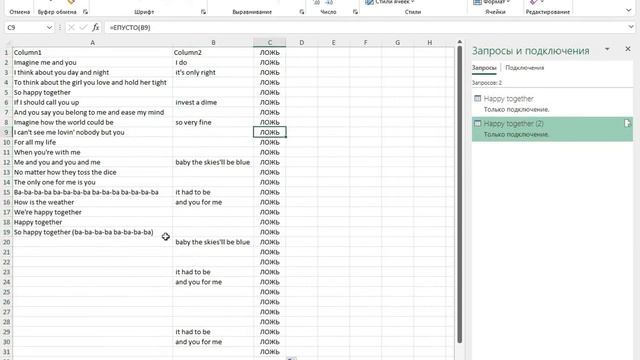Select column F header
This screenshot has height=360, width=640.
click(365, 42)
